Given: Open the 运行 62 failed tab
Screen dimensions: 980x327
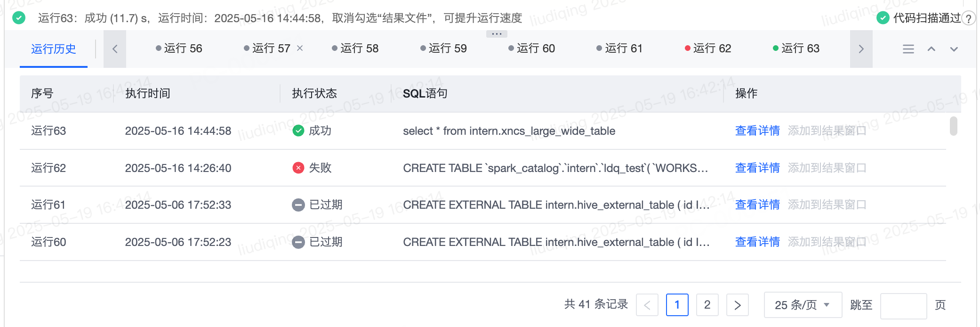Looking at the screenshot, I should tap(707, 49).
